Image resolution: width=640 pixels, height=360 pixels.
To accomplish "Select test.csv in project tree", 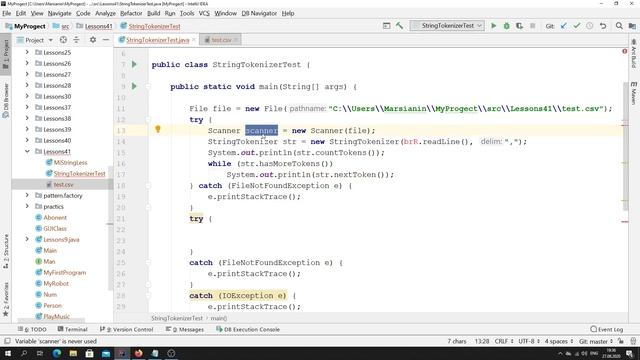I will point(63,184).
